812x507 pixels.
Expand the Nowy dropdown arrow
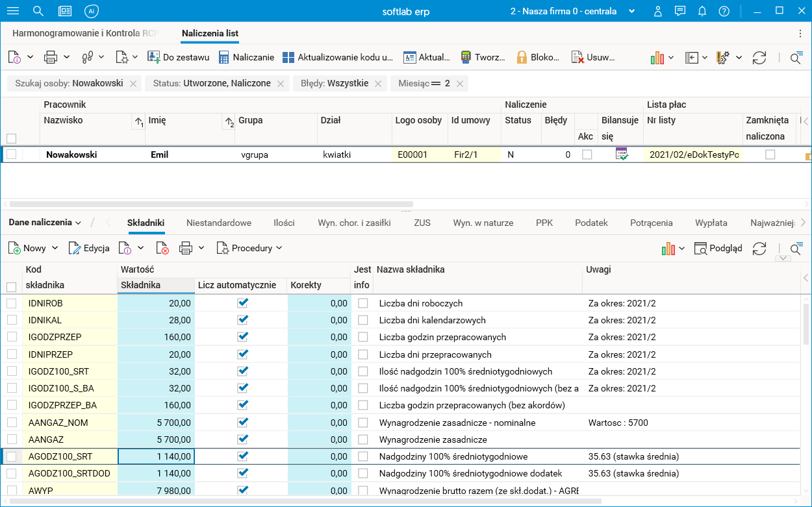(55, 248)
